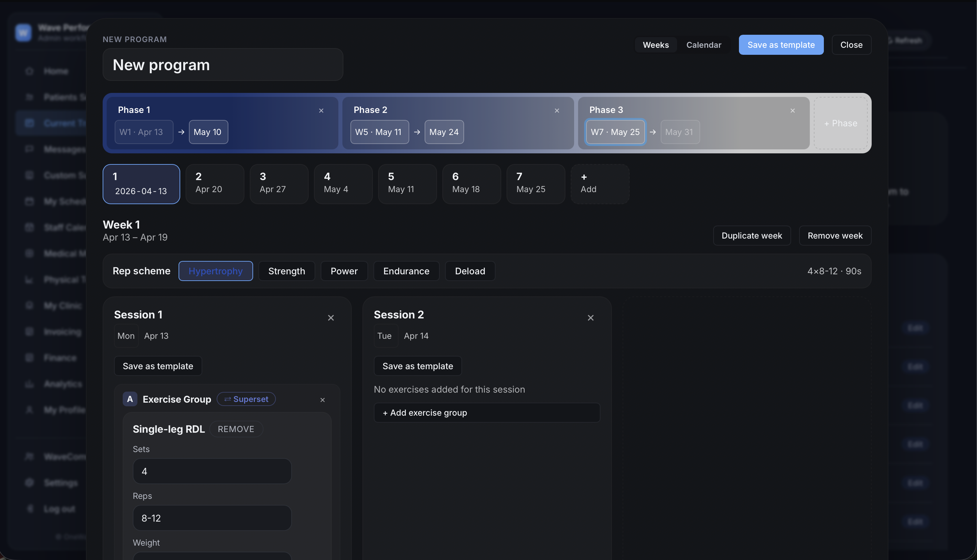
Task: Close Session 2 with its X icon
Action: (x=591, y=317)
